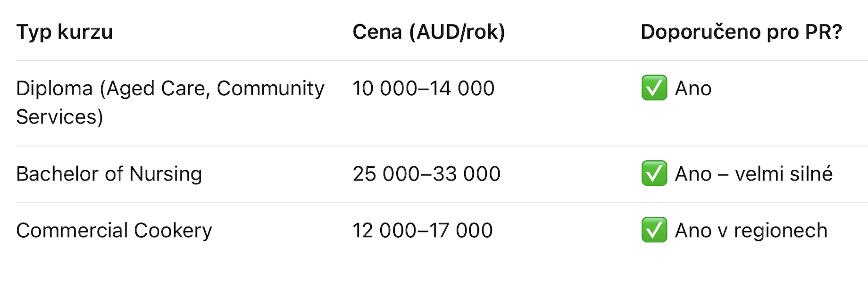Click the word Cookery in the last row
This screenshot has width=868, height=296.
173,230
